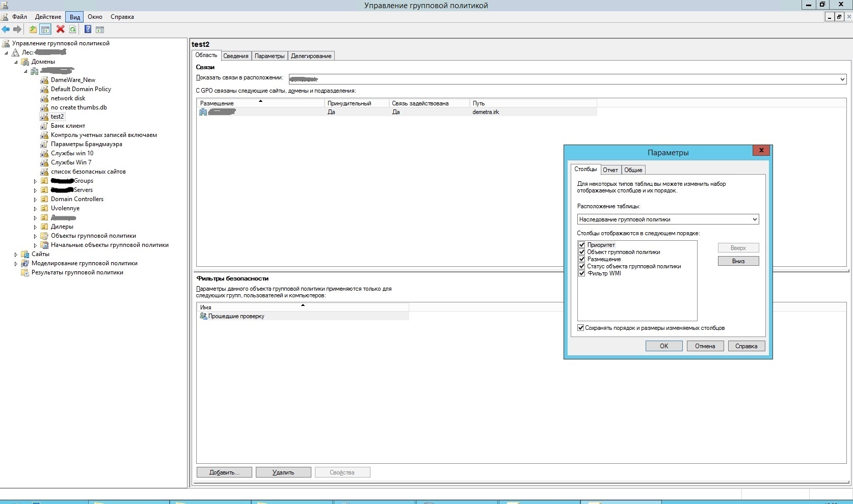Collapse the Лес tree node
This screenshot has height=504, width=853.
(6, 53)
